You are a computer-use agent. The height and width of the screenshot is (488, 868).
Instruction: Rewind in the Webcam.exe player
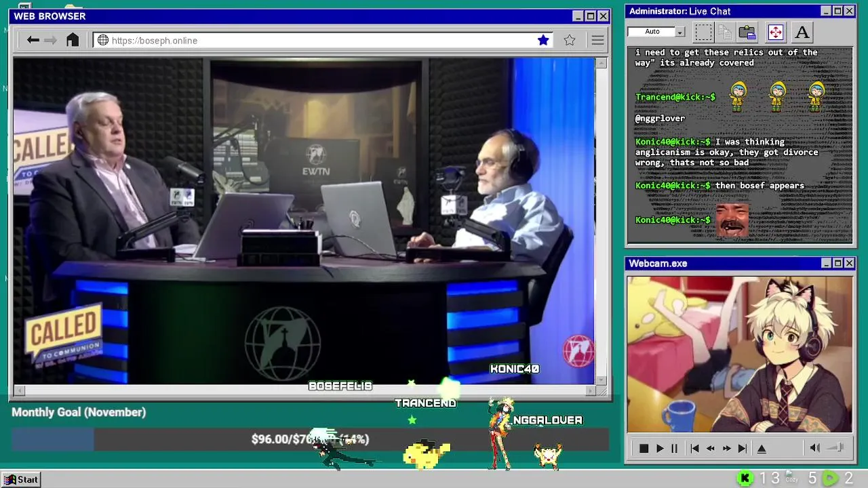tap(710, 448)
